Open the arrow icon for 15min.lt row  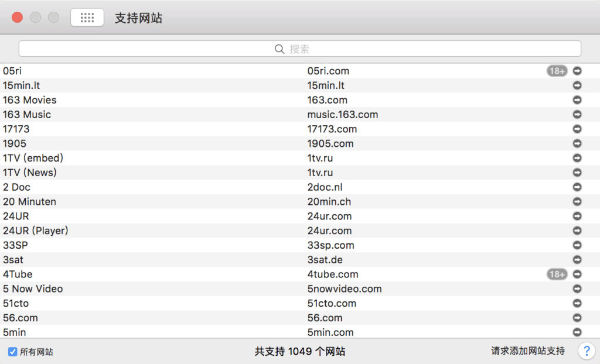point(577,85)
